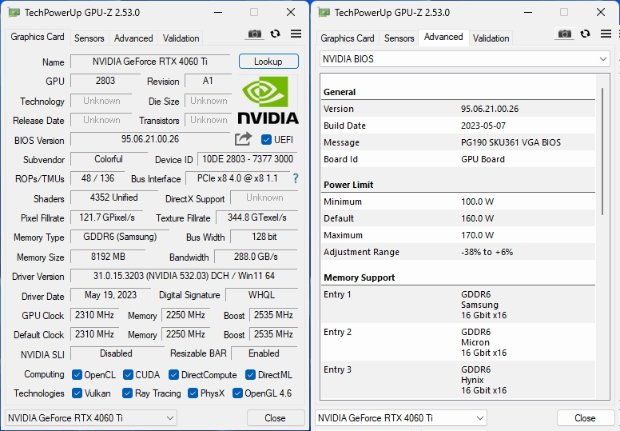Click the Entry 3 Hynix memory row
Image resolution: width=620 pixels, height=431 pixels.
coord(458,380)
